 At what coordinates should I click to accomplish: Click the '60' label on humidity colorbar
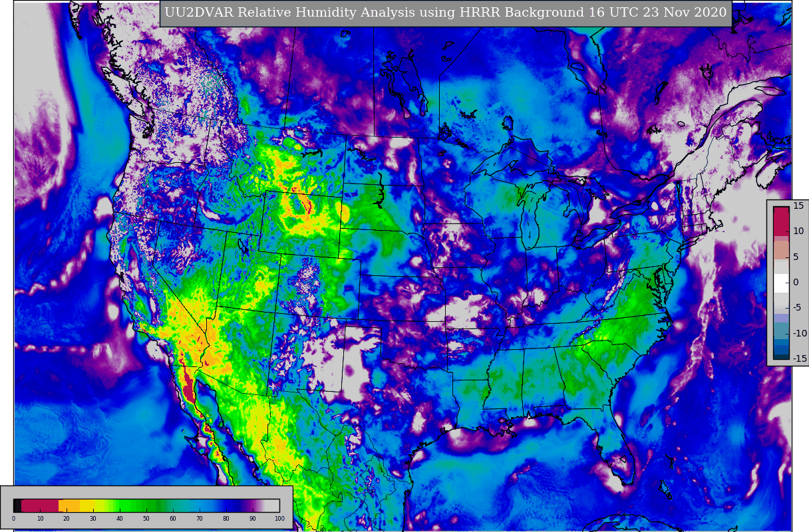tap(173, 519)
